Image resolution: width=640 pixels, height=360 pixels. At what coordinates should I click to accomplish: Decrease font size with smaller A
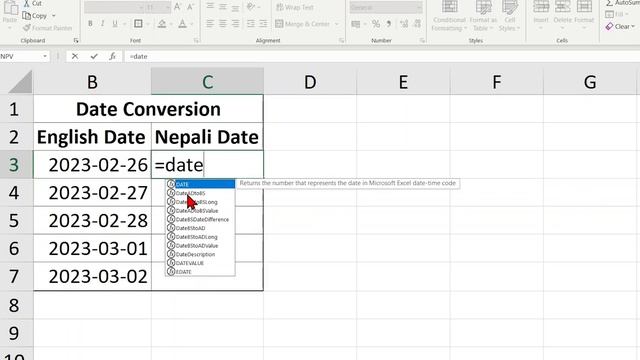pos(190,7)
